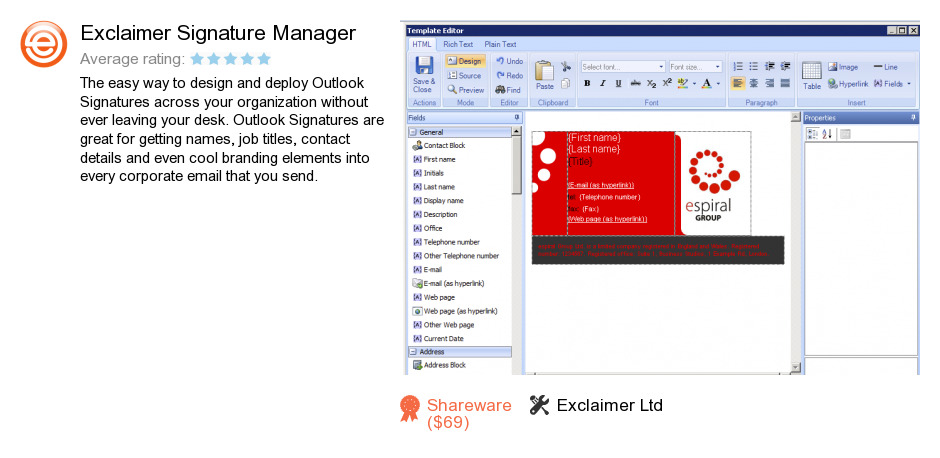Redo the last edit
Image resolution: width=940 pixels, height=458 pixels.
click(510, 76)
